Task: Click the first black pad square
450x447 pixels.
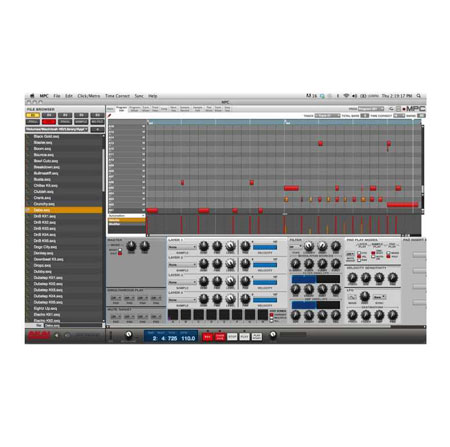Action: pyautogui.click(x=173, y=315)
